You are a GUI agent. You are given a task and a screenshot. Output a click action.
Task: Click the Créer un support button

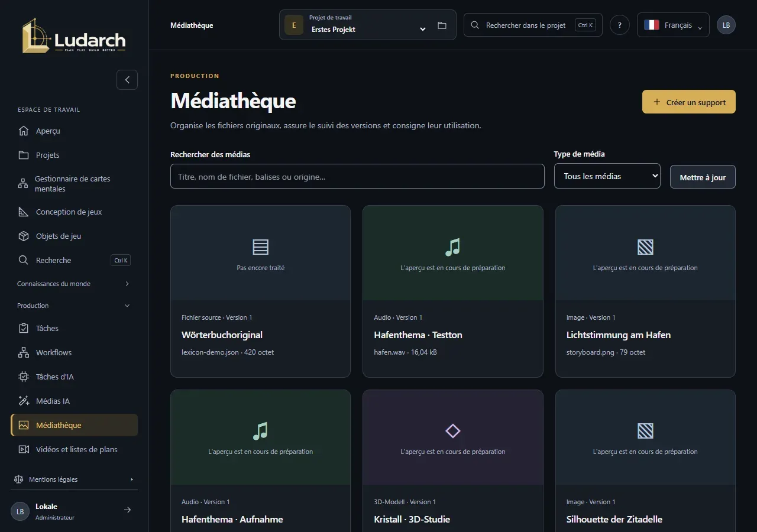(689, 102)
